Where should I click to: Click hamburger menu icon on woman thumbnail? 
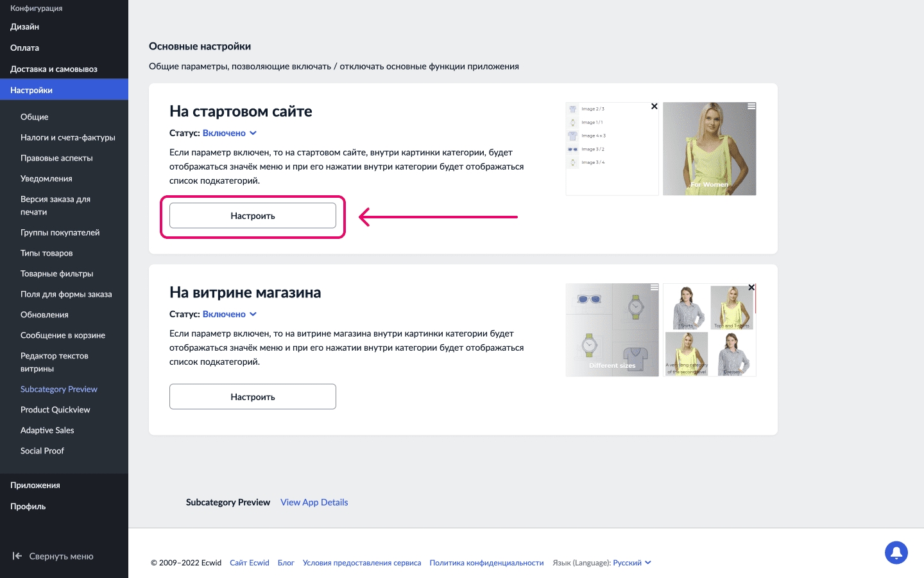(751, 107)
